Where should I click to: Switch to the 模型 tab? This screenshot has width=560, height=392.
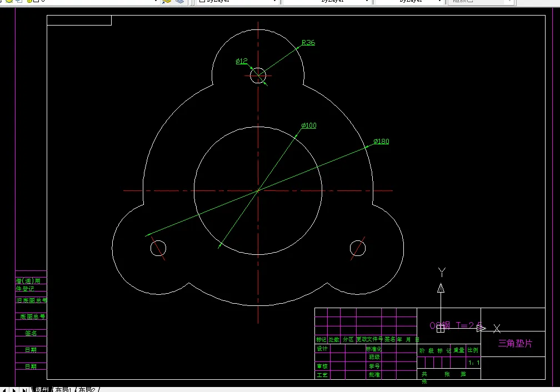(x=42, y=389)
